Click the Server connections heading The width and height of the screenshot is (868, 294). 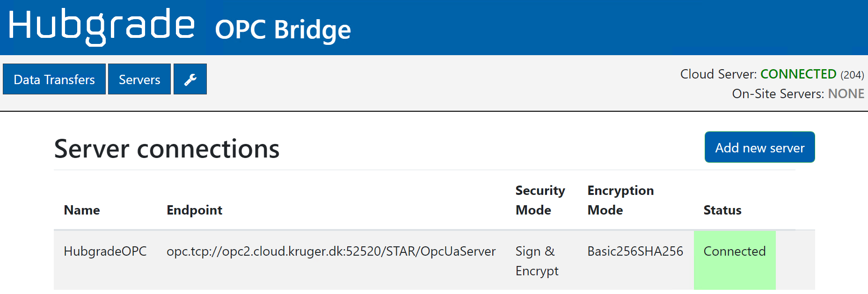click(167, 149)
